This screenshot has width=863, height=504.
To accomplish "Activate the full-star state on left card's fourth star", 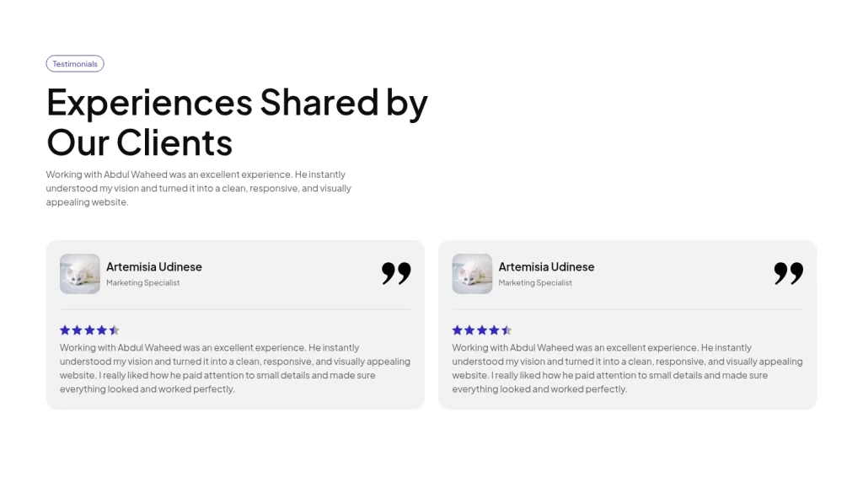I will point(102,330).
